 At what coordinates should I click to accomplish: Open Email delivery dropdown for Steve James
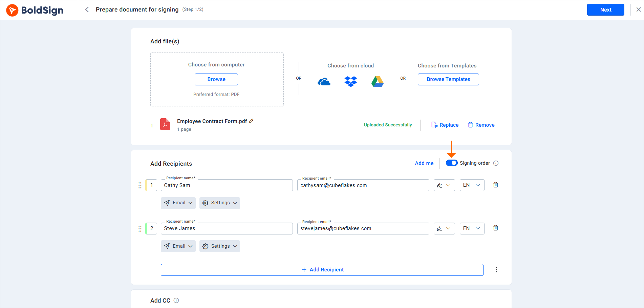coord(178,246)
